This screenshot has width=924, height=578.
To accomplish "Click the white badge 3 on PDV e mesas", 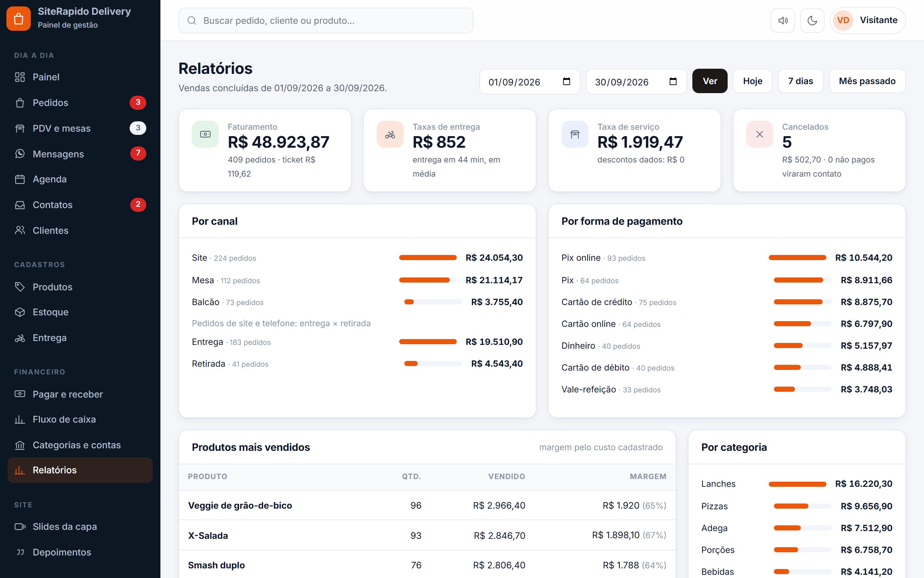I will click(138, 128).
